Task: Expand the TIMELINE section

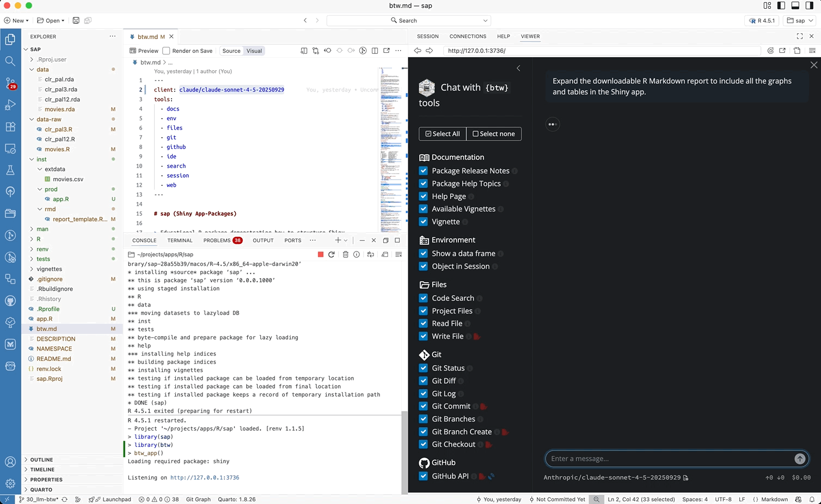Action: point(42,470)
